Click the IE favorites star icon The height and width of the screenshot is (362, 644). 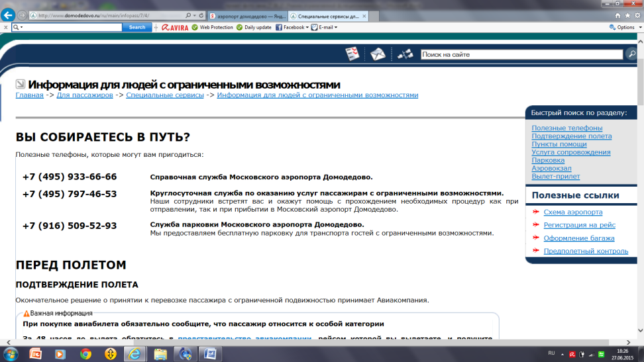627,15
